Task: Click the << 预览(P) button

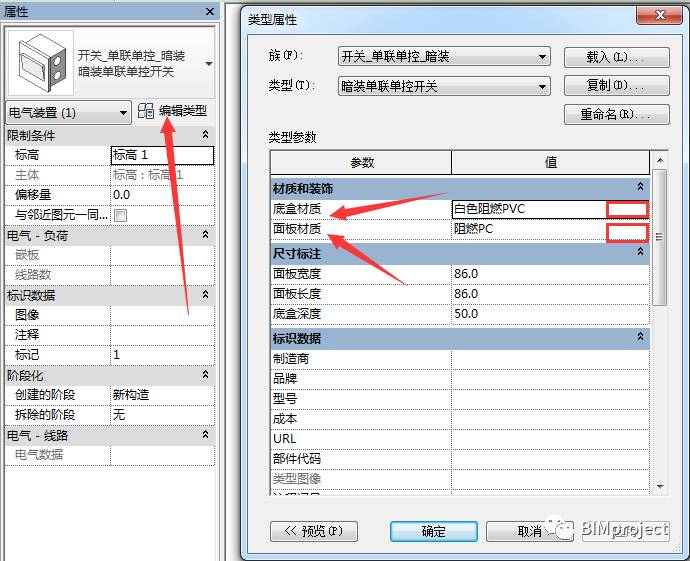Action: pyautogui.click(x=314, y=532)
